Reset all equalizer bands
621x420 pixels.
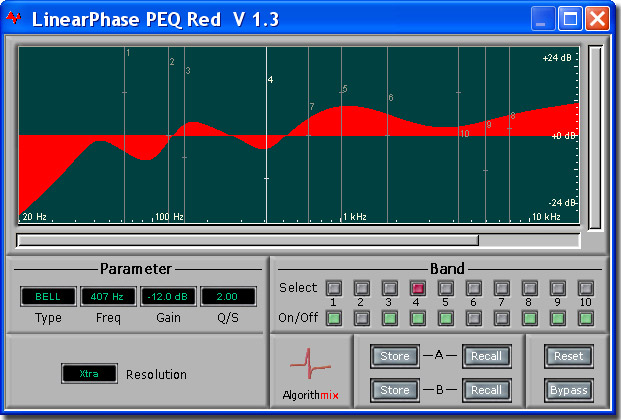tap(569, 356)
